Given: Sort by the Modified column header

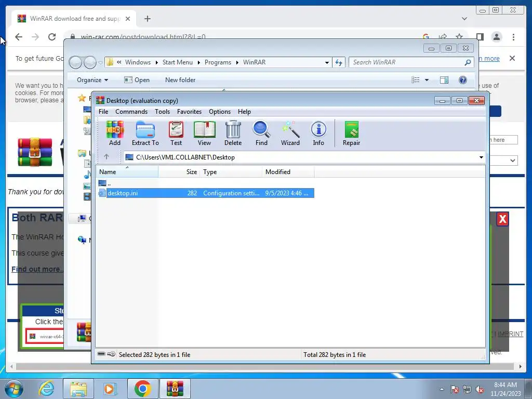Looking at the screenshot, I should click(x=288, y=171).
